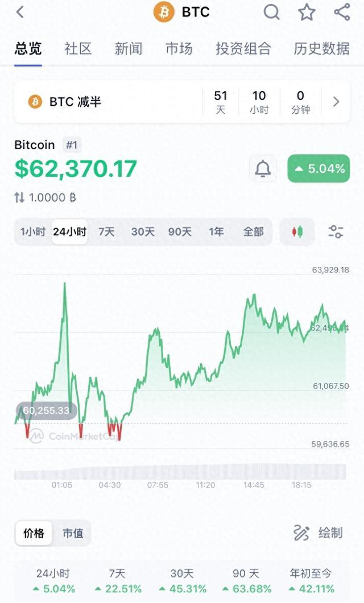Screen dimensions: 364x603
Task: Expand the BTC 减半 countdown details
Action: click(x=336, y=101)
